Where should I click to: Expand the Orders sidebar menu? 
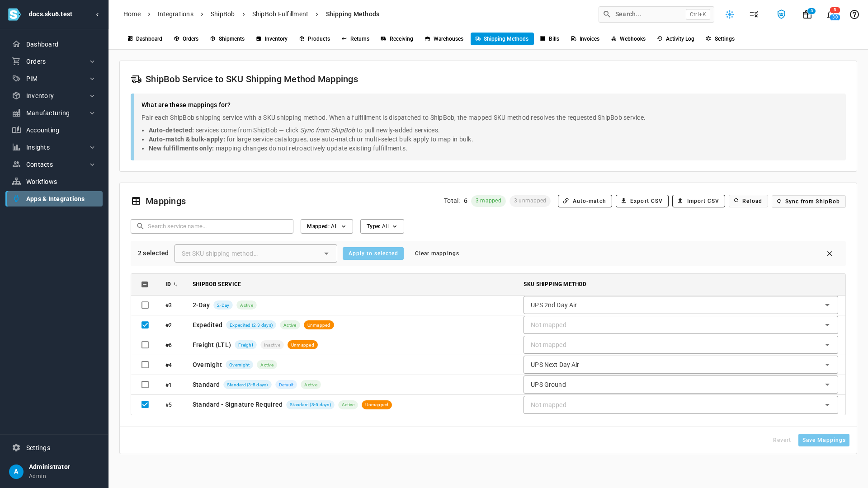pyautogui.click(x=54, y=61)
